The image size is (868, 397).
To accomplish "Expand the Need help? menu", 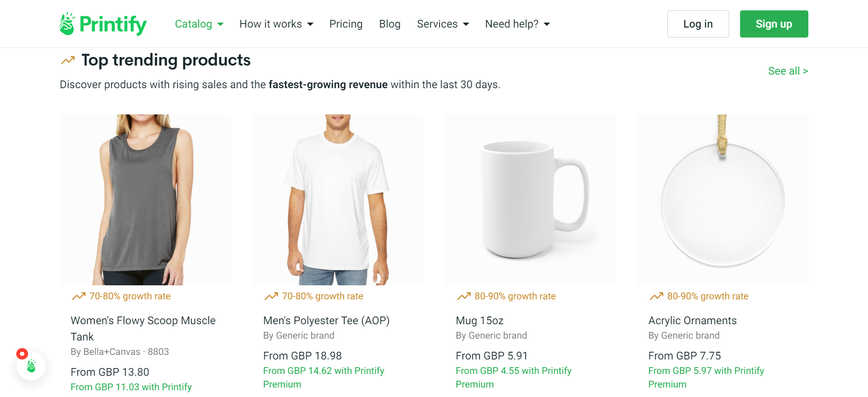I will 517,24.
